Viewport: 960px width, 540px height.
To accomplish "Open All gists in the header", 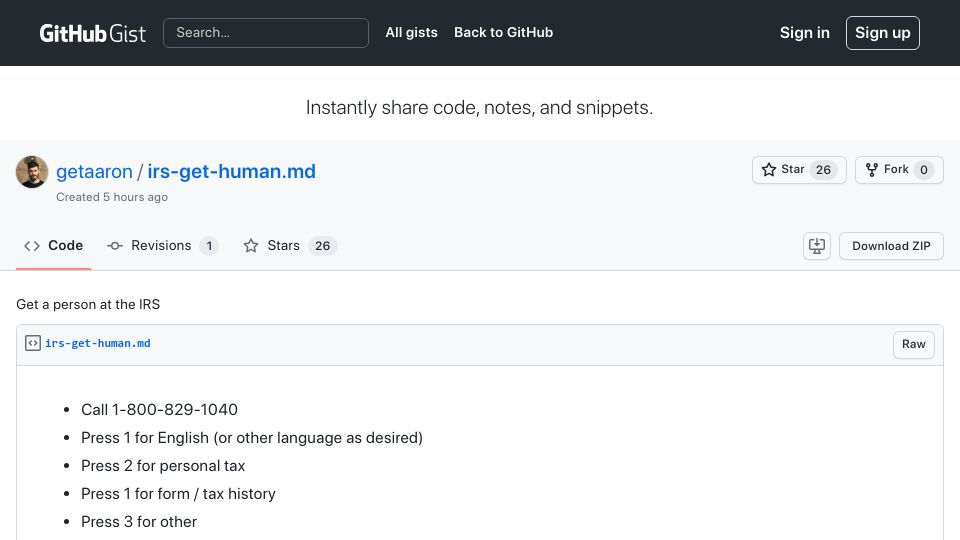I will click(411, 32).
